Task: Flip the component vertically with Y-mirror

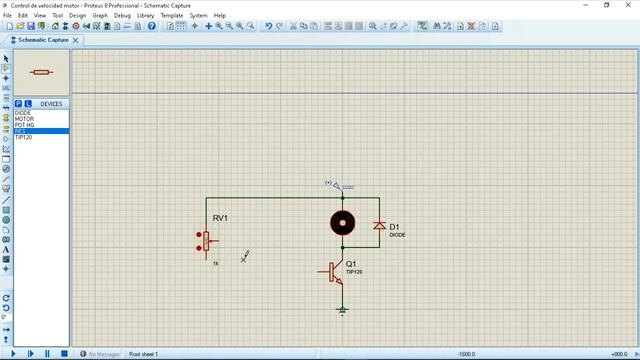Action: 6,339
